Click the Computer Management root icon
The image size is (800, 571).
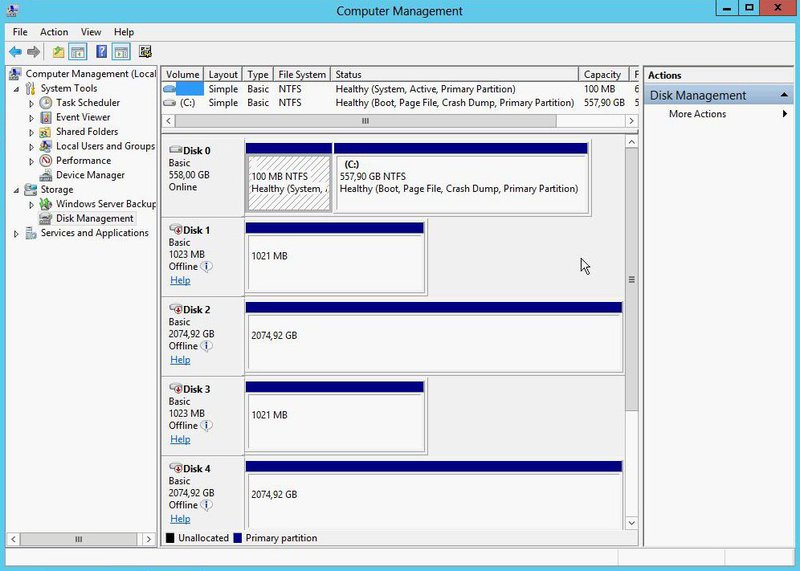tap(15, 74)
